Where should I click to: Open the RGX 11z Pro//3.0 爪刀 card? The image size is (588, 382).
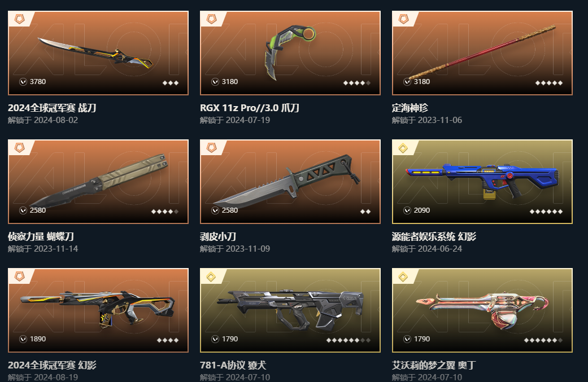[x=290, y=53]
